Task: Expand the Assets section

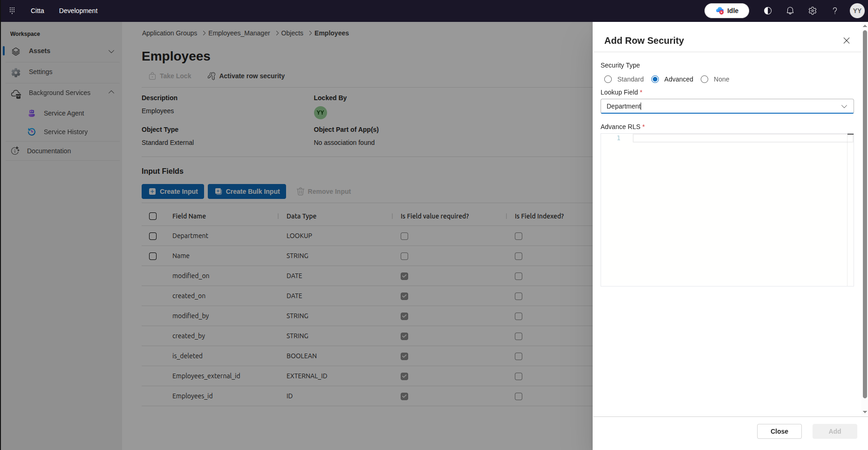Action: click(111, 51)
